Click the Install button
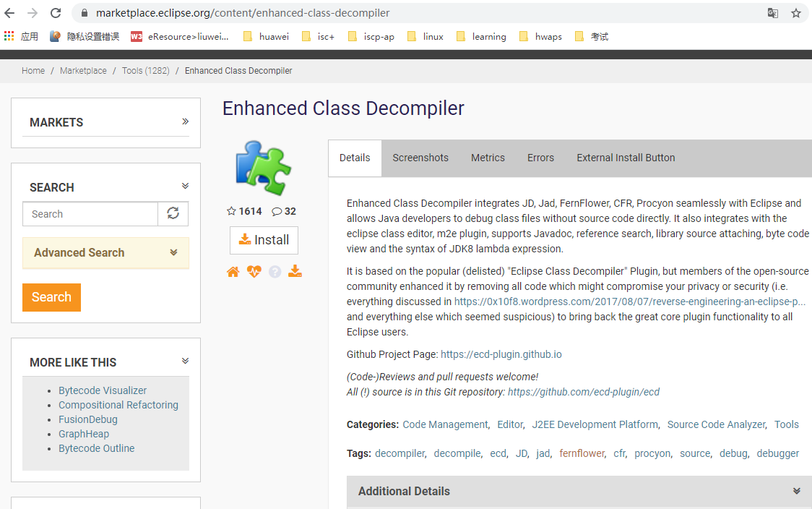812x509 pixels. 264,240
